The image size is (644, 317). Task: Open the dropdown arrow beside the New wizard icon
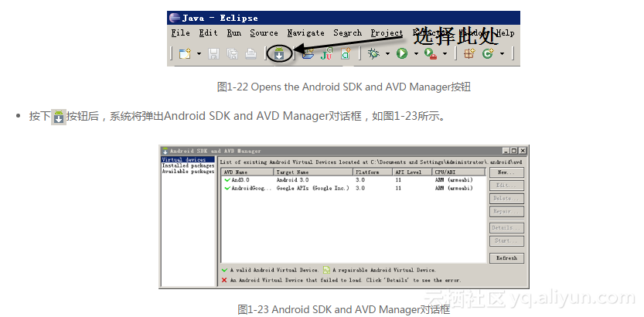[199, 54]
